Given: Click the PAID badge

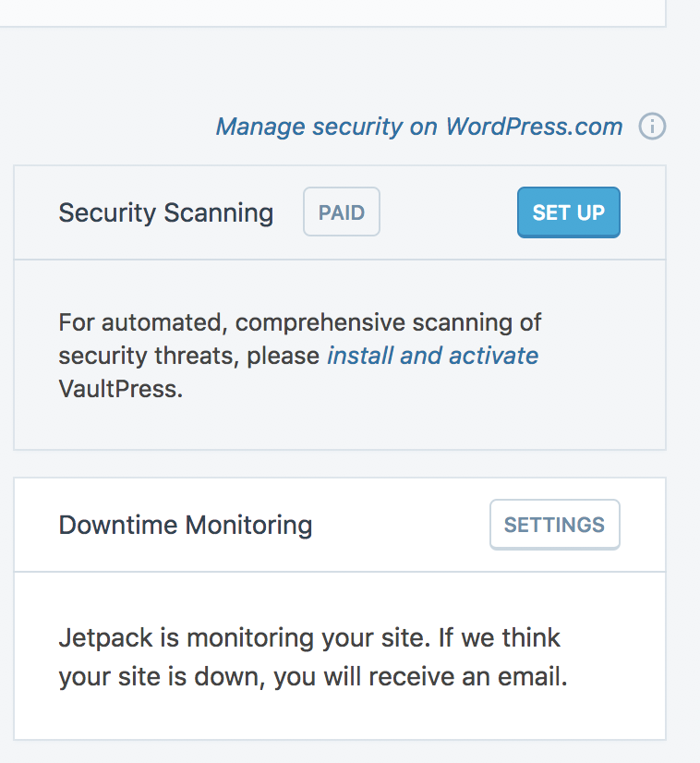Looking at the screenshot, I should point(342,212).
